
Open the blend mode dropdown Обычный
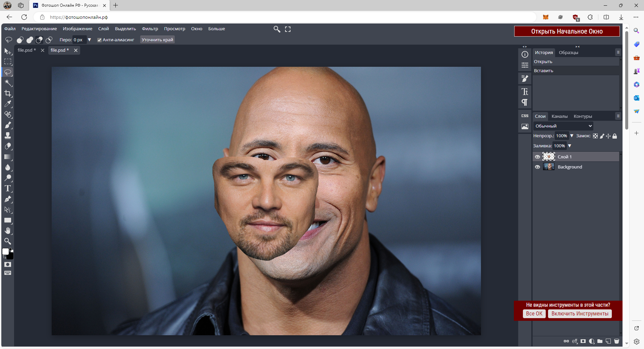point(563,126)
